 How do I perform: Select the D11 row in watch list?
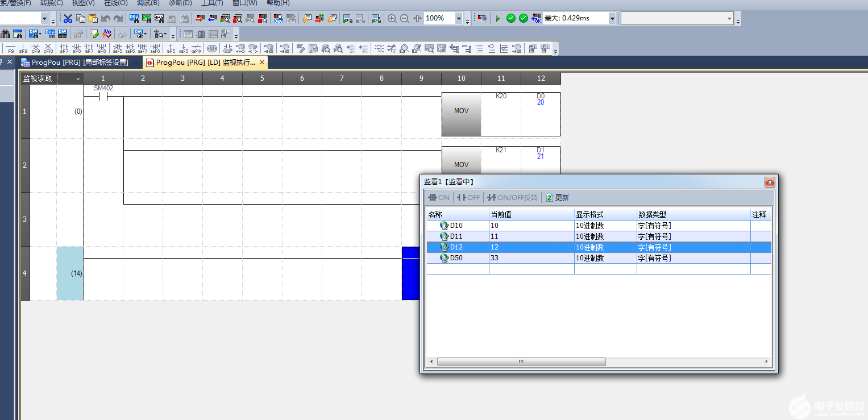pos(599,236)
